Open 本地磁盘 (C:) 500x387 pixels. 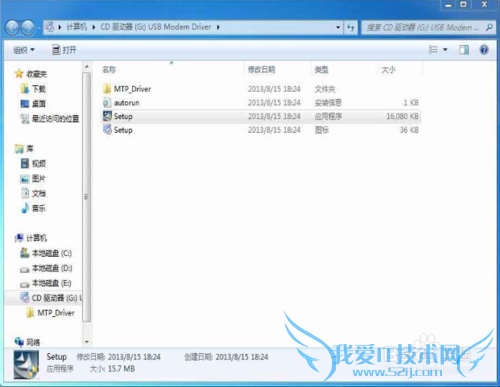click(52, 253)
